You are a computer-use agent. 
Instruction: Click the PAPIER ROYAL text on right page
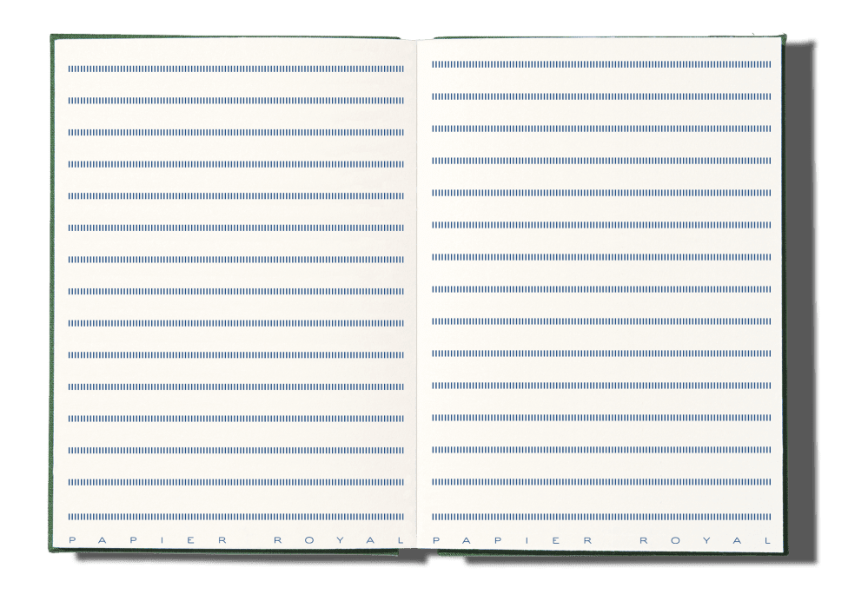point(602,541)
